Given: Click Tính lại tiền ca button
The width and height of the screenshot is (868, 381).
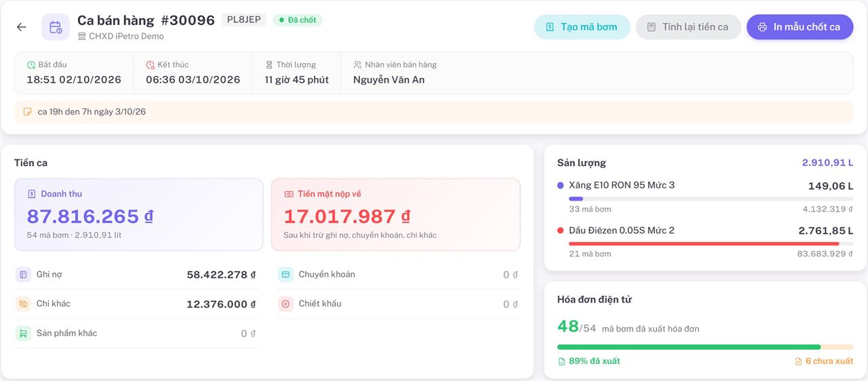Looking at the screenshot, I should point(688,27).
